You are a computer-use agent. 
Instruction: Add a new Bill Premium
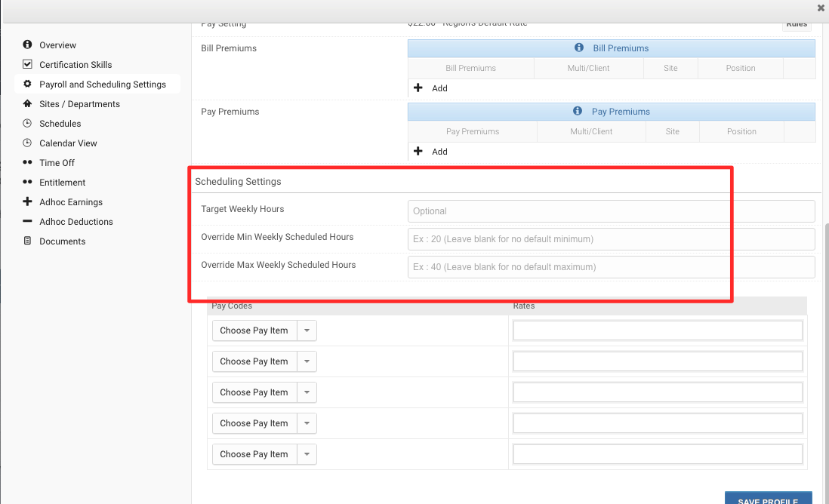439,88
